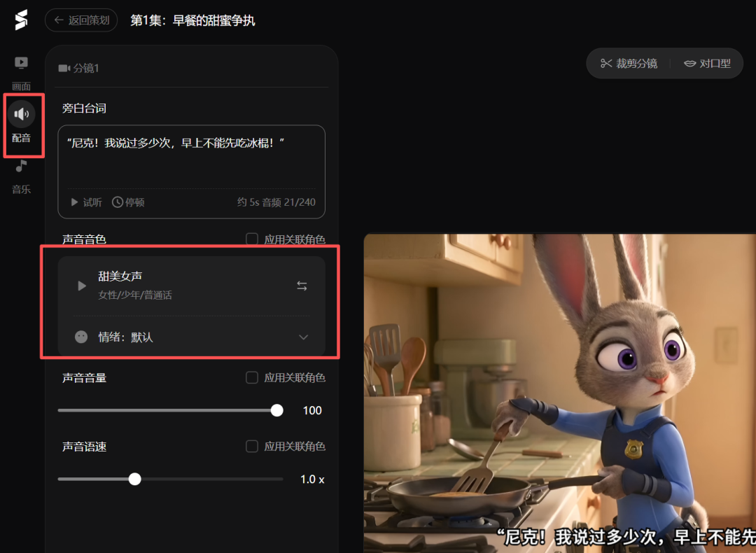Click the 声音语速 speed slider handle

coord(134,479)
